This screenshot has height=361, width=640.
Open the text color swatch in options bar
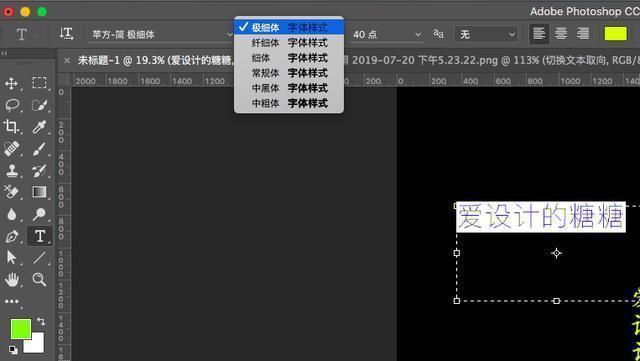click(616, 33)
